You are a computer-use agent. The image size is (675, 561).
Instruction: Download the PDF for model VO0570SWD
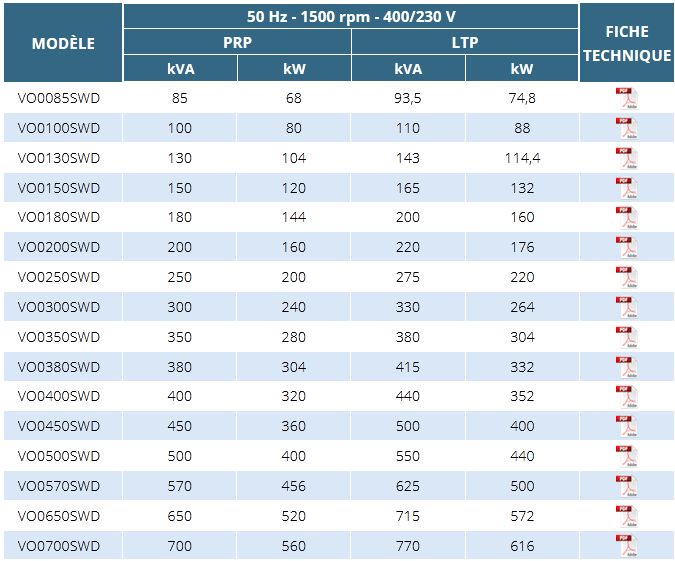coord(626,487)
